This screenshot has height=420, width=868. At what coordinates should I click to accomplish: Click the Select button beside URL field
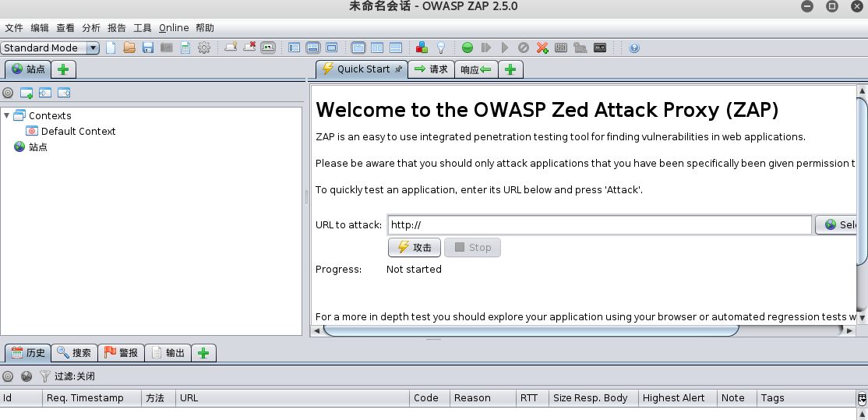pos(836,224)
